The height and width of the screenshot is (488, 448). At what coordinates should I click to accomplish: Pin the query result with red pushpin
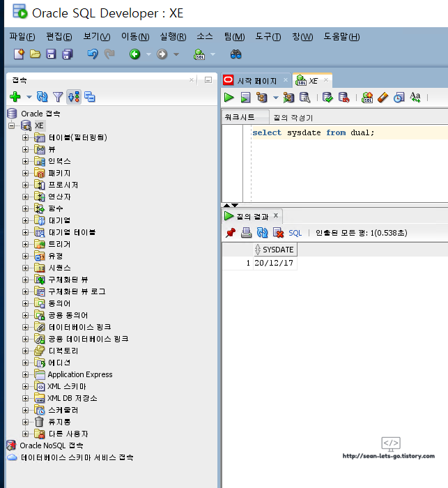pos(231,233)
